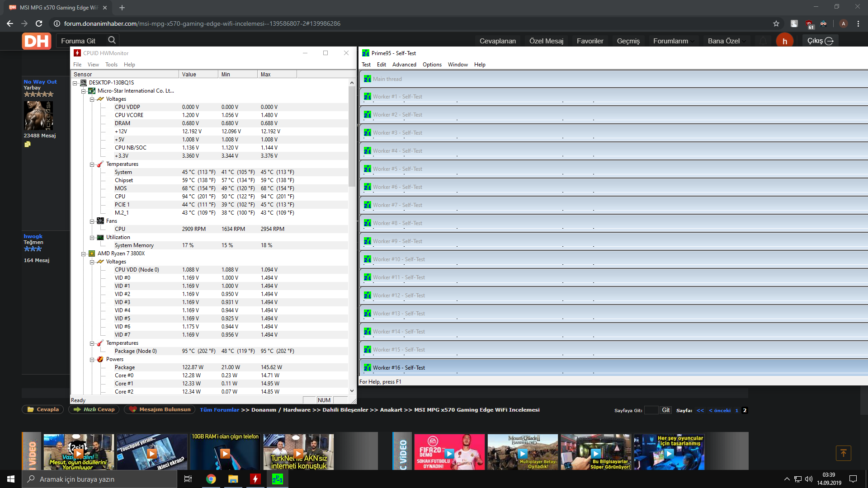Viewport: 868px width, 488px height.
Task: Collapse the Fans group
Action: pyautogui.click(x=92, y=221)
